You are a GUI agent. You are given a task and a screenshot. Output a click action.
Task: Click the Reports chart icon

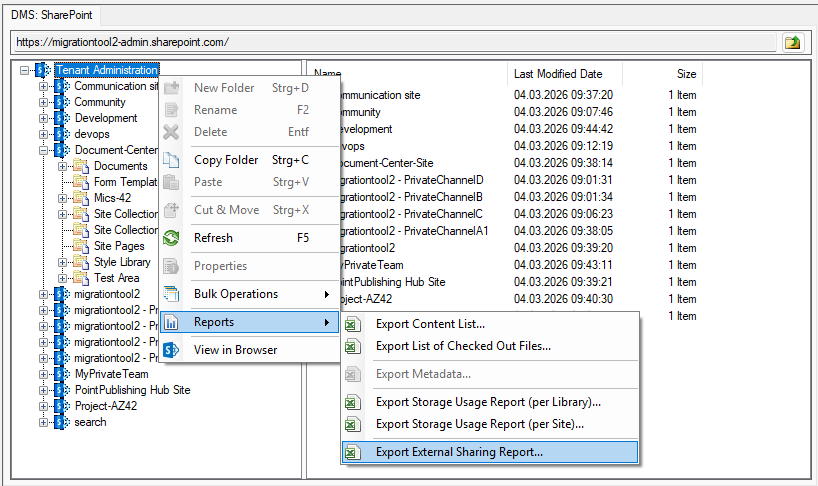[171, 322]
